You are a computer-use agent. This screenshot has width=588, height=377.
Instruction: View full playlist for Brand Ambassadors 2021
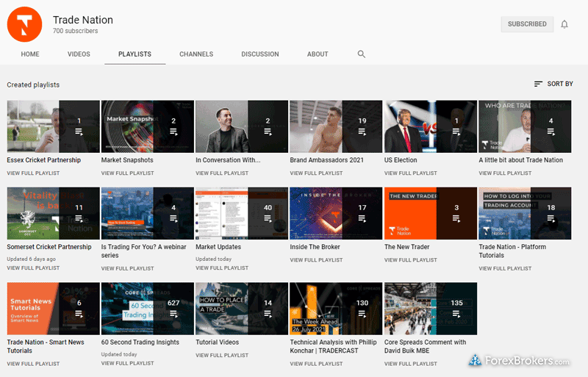pyautogui.click(x=316, y=173)
